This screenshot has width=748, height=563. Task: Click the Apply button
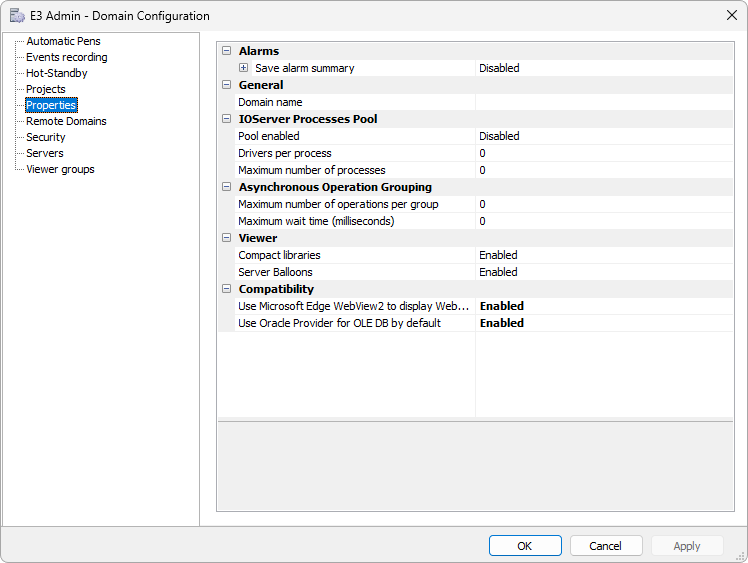[x=687, y=545]
